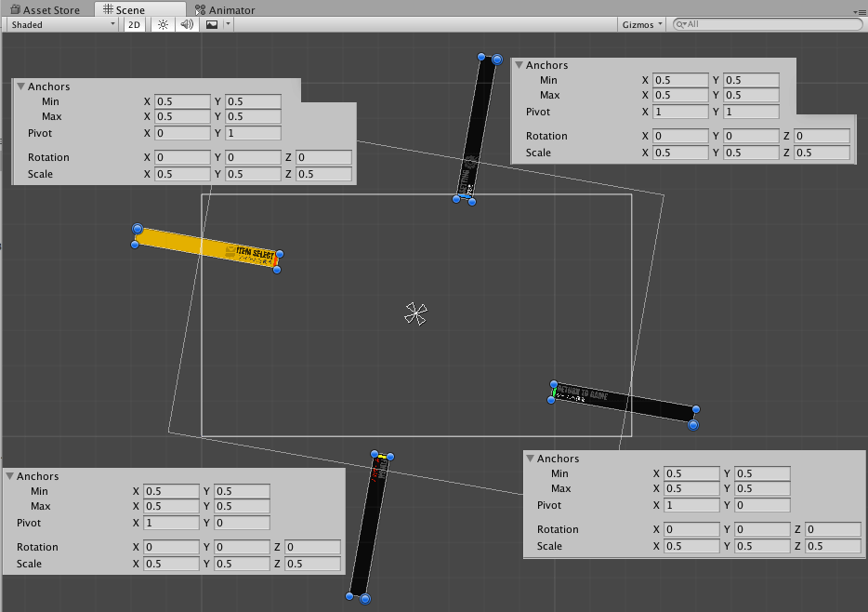Open effects options arrow beside picture icon
868x612 pixels.
[x=228, y=24]
